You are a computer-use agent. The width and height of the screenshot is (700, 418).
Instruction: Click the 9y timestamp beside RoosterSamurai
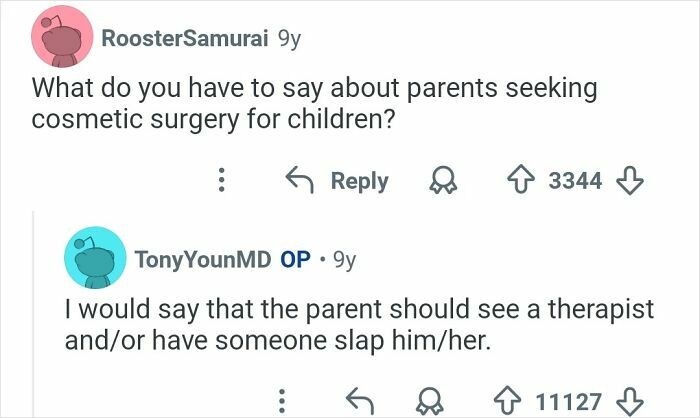288,38
